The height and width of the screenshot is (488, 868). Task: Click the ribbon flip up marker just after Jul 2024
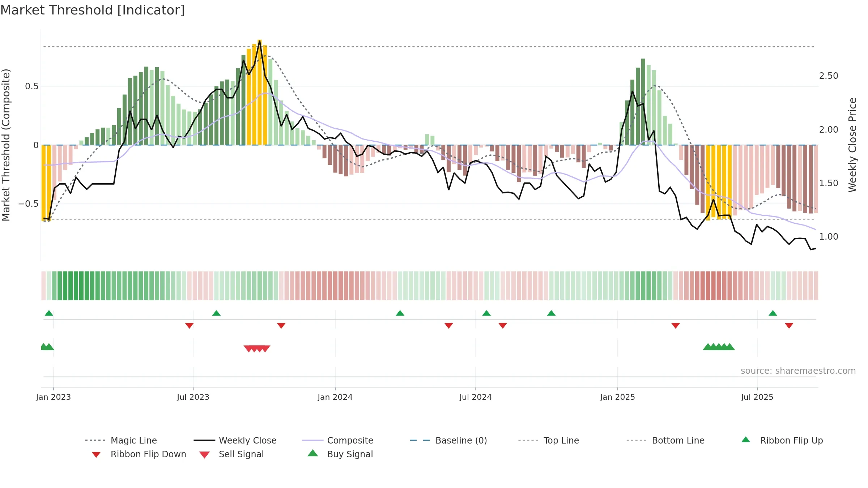click(486, 313)
